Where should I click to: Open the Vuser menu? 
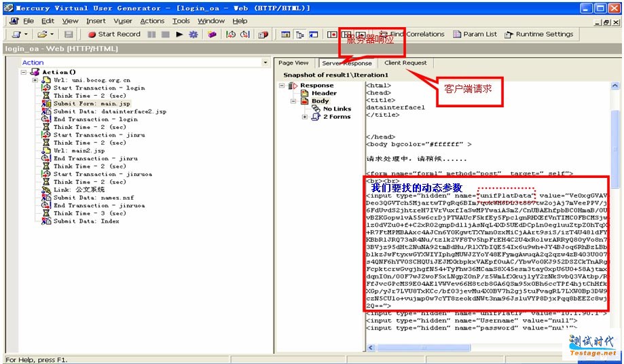123,21
